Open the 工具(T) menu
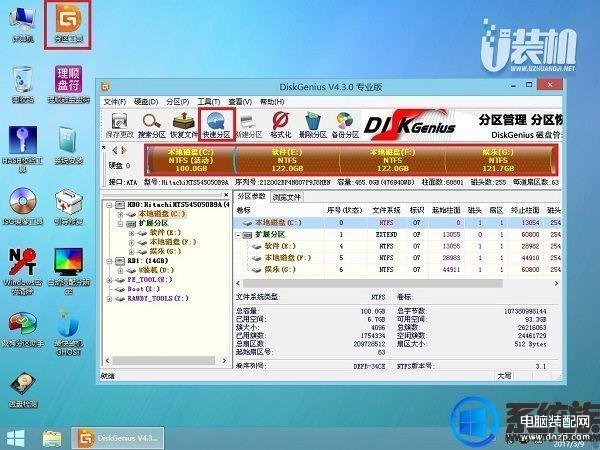 [209, 102]
